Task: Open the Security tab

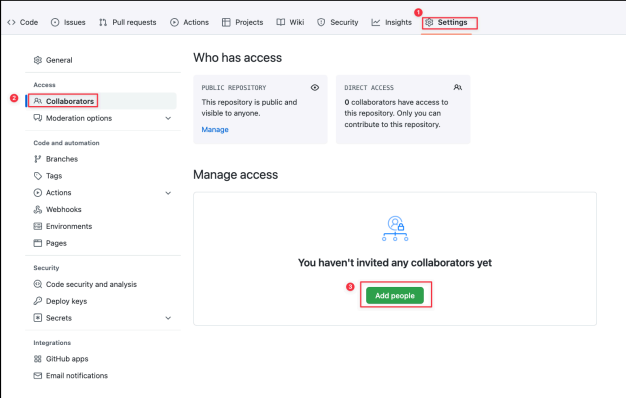Action: click(x=338, y=22)
